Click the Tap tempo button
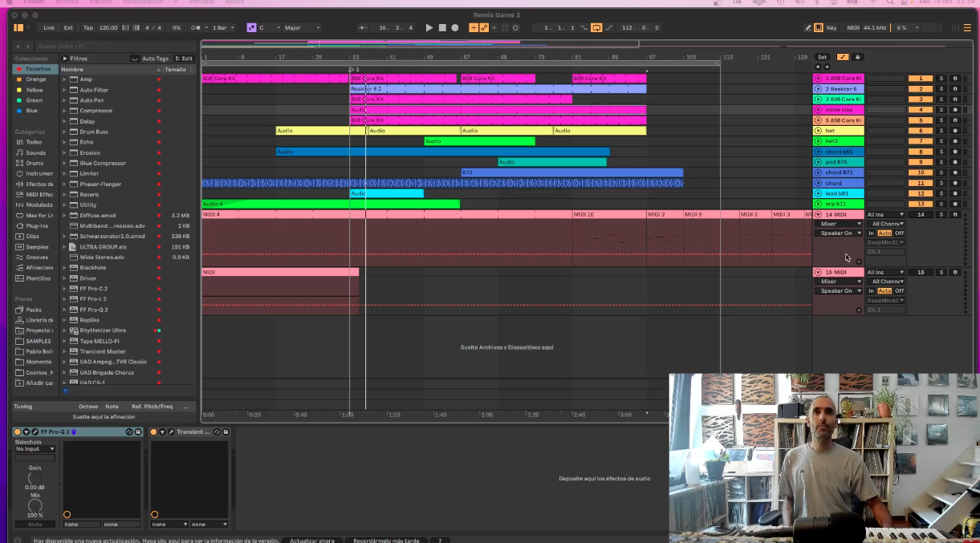The height and width of the screenshot is (543, 980). coord(87,28)
